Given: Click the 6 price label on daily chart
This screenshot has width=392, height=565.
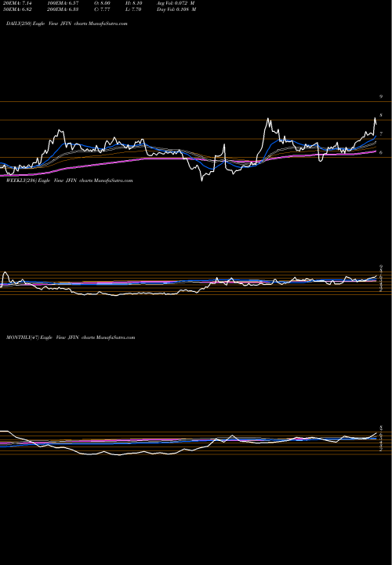Looking at the screenshot, I should coord(380,153).
